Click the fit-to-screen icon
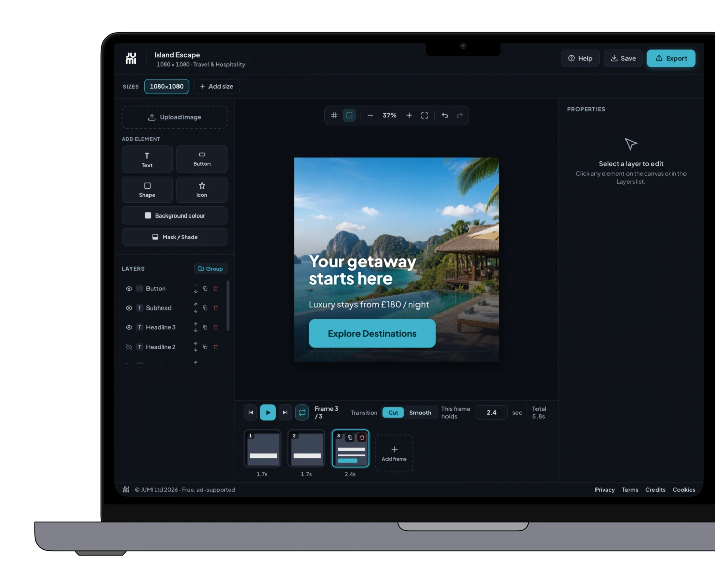Viewport: 715px width, 588px height. 424,115
